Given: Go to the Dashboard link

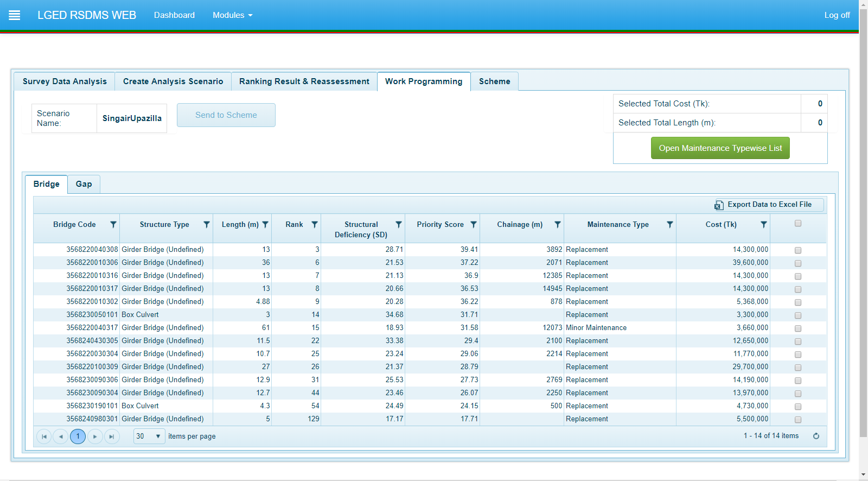Looking at the screenshot, I should (x=174, y=15).
